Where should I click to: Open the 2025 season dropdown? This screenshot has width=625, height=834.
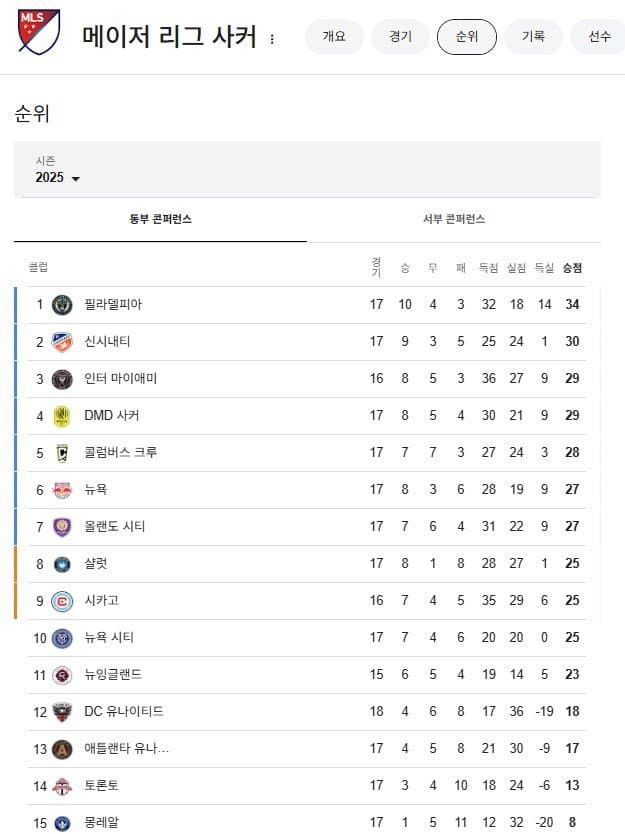58,178
